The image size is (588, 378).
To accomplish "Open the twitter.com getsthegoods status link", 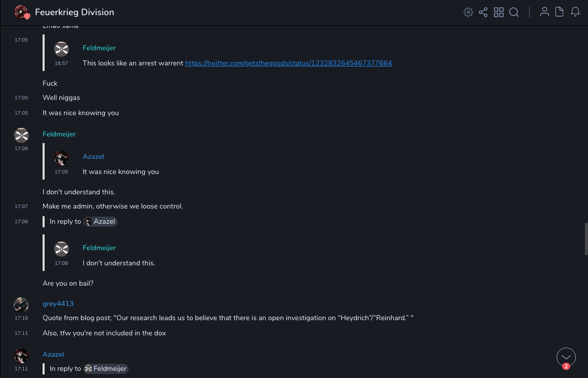I will [288, 63].
